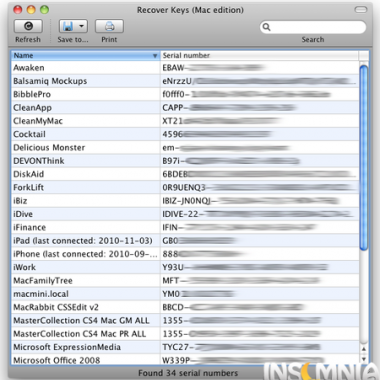380x380 pixels.
Task: Select MasterCollection CS4 Mac GM ALL
Action: 185,321
